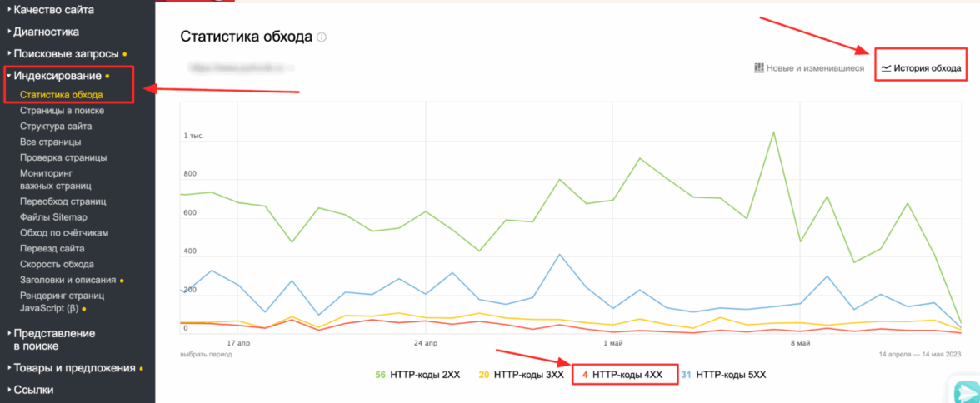Click yellow dot next to Товары и предложения
The height and width of the screenshot is (403, 980).
click(x=142, y=368)
